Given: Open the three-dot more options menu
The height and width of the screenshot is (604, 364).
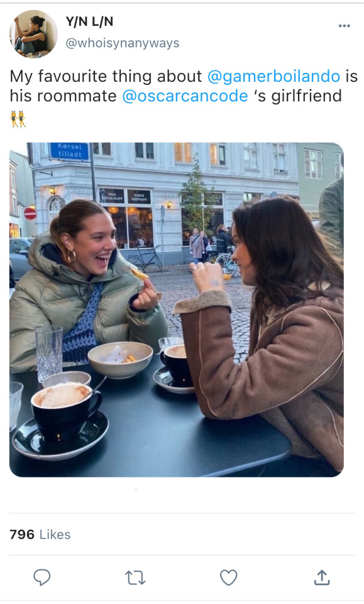Looking at the screenshot, I should pos(344,26).
